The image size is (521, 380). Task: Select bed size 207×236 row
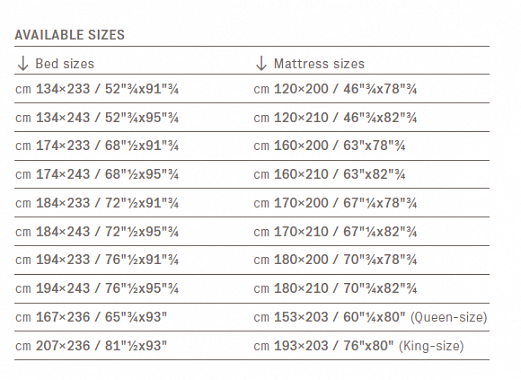click(x=91, y=346)
